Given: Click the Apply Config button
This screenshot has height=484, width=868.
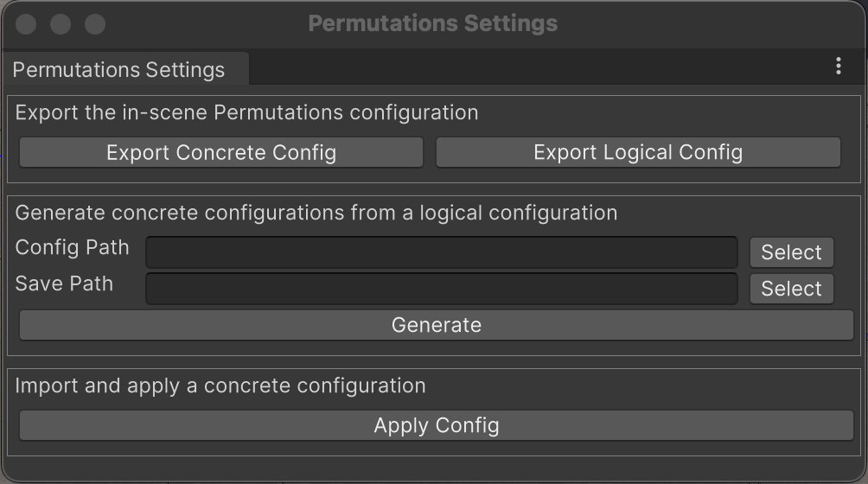Looking at the screenshot, I should pos(436,425).
